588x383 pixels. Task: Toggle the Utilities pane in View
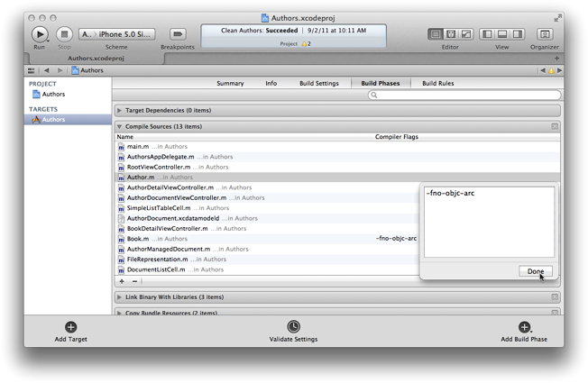click(x=519, y=34)
